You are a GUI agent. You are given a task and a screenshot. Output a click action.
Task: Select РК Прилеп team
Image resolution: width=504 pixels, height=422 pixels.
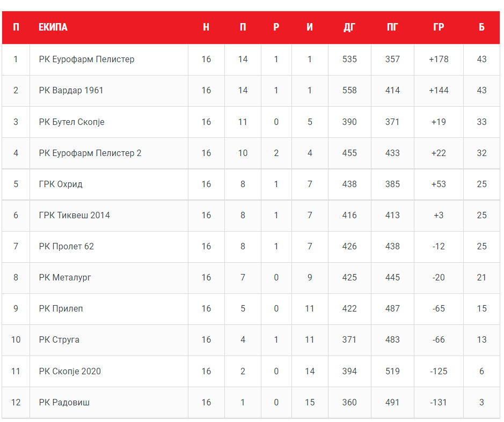[x=61, y=308]
